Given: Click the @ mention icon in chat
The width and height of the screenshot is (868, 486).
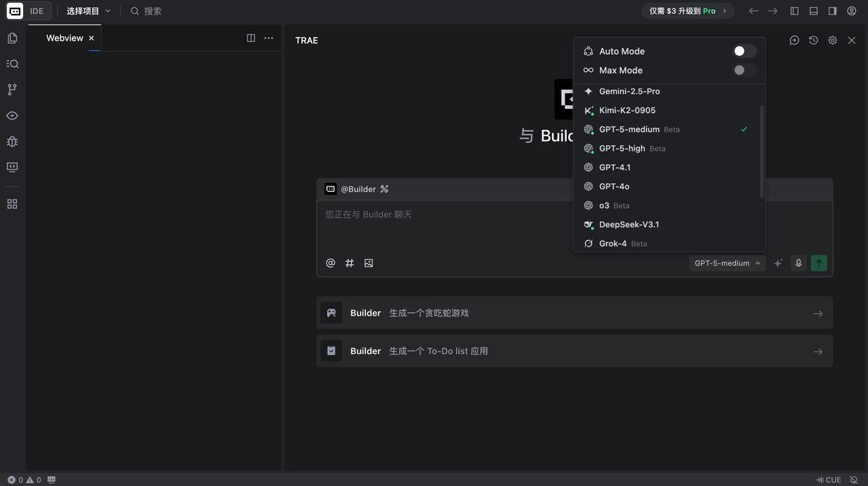Looking at the screenshot, I should tap(331, 263).
